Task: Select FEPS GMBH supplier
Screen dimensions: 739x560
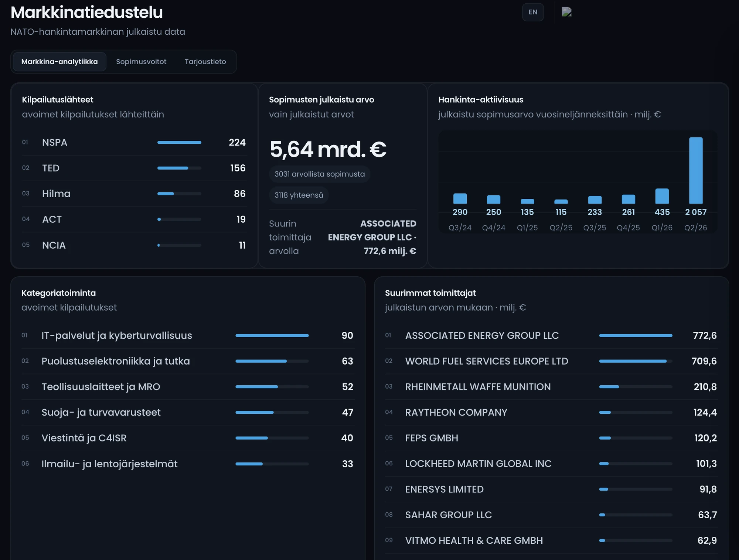Action: coord(432,438)
